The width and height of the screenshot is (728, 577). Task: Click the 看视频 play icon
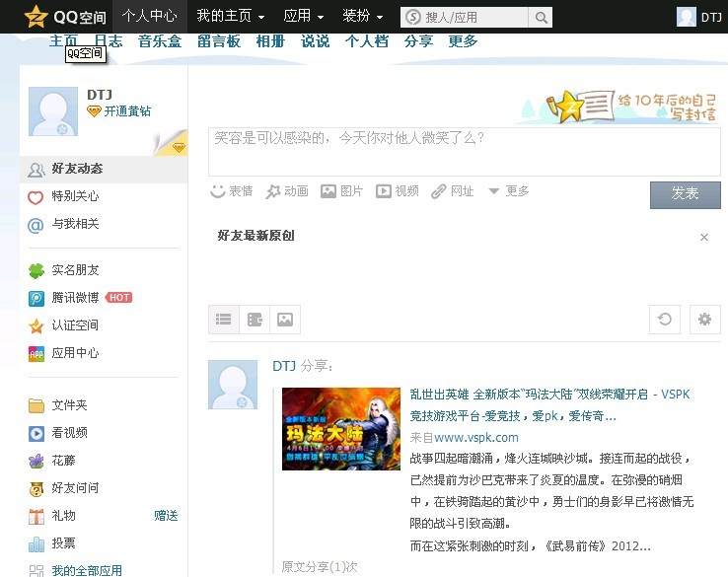coord(36,433)
